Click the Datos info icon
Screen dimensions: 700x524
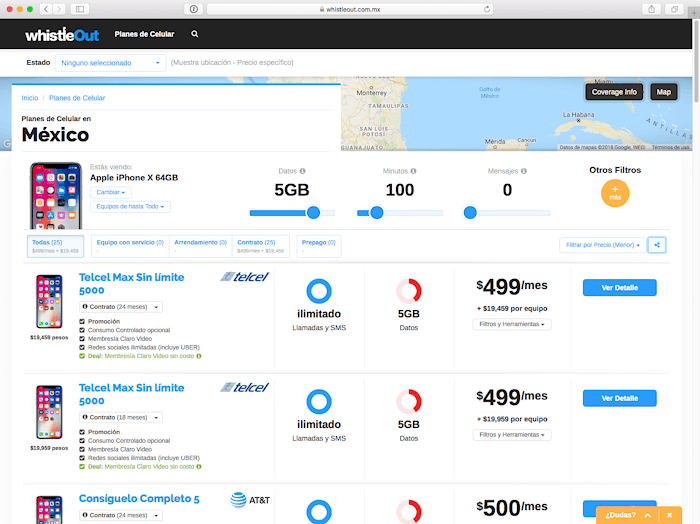click(x=302, y=171)
